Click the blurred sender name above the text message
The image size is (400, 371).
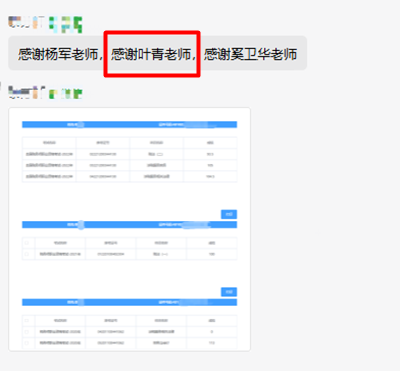coord(45,24)
